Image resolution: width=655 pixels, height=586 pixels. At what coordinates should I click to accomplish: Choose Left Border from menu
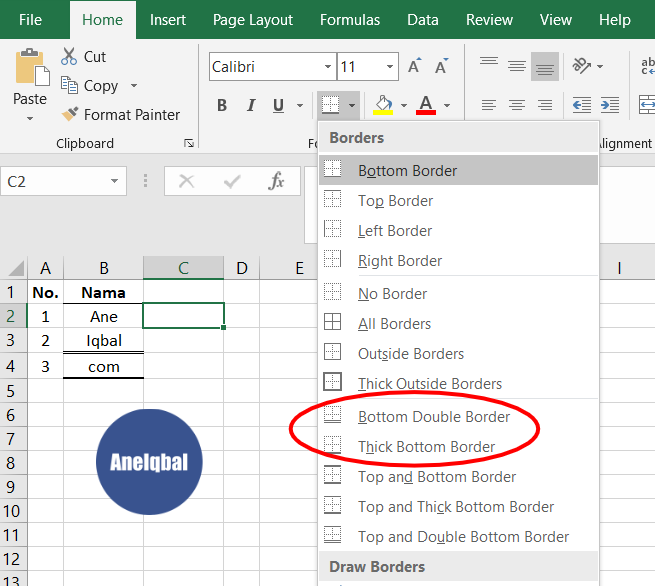(458, 231)
